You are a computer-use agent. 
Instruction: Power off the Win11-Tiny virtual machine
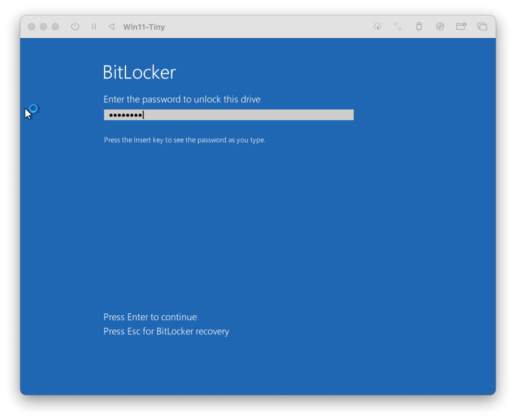click(x=75, y=27)
